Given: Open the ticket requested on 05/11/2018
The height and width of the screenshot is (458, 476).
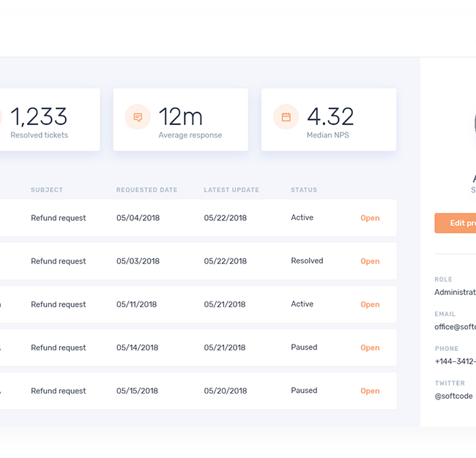Looking at the screenshot, I should [x=370, y=304].
